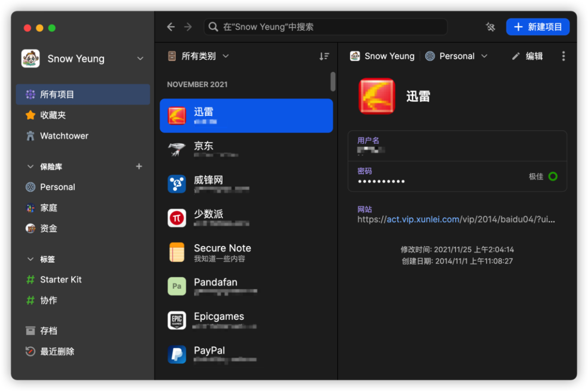Image resolution: width=588 pixels, height=391 pixels.
Task: Click the 修改时间 timestamp text
Action: click(457, 250)
